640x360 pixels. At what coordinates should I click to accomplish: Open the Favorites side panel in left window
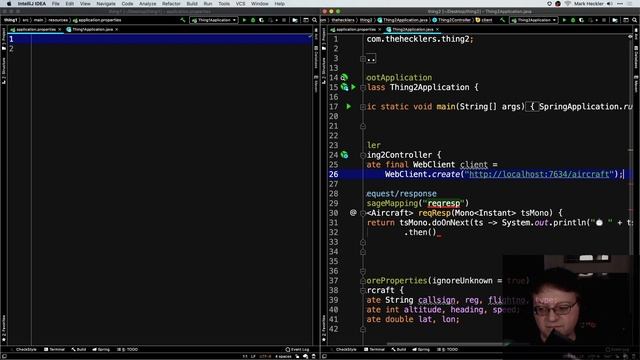(x=4, y=328)
